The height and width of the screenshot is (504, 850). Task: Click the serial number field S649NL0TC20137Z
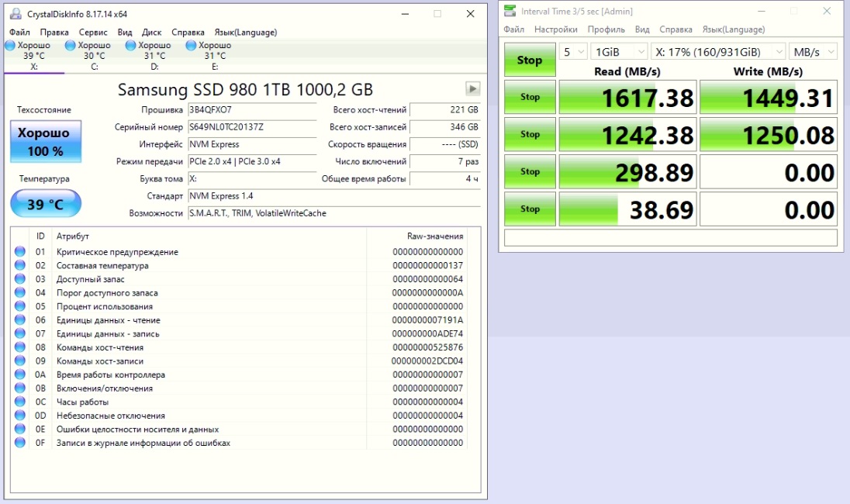(x=252, y=127)
